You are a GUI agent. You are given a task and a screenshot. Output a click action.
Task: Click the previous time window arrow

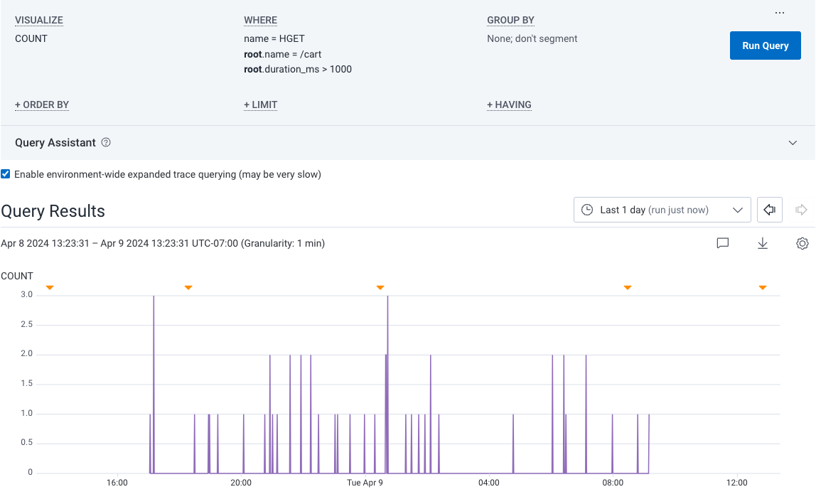[x=769, y=210]
